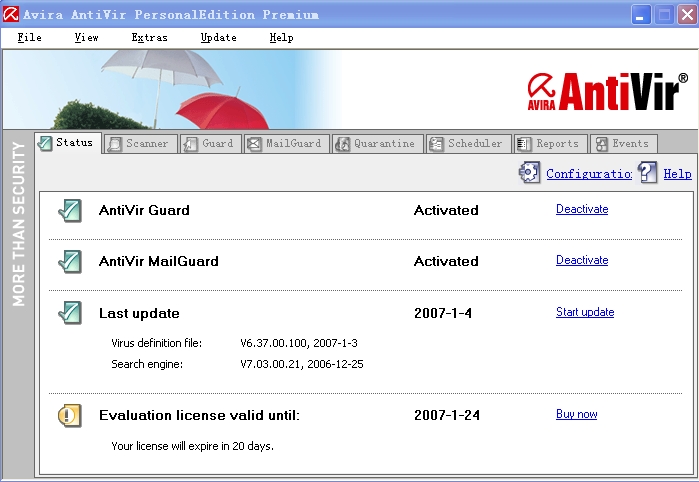Switch to the Reports tab
Screen dimensions: 699x482
click(551, 144)
